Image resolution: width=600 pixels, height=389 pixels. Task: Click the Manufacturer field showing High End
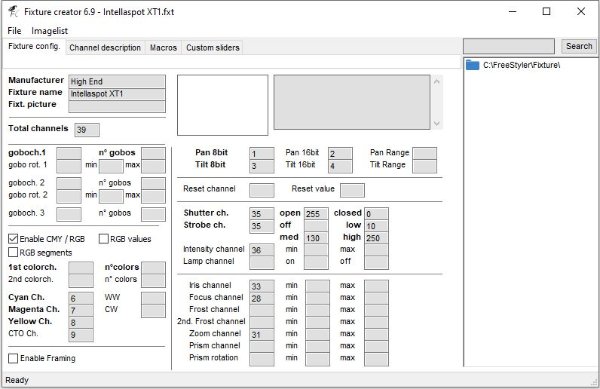(x=117, y=81)
